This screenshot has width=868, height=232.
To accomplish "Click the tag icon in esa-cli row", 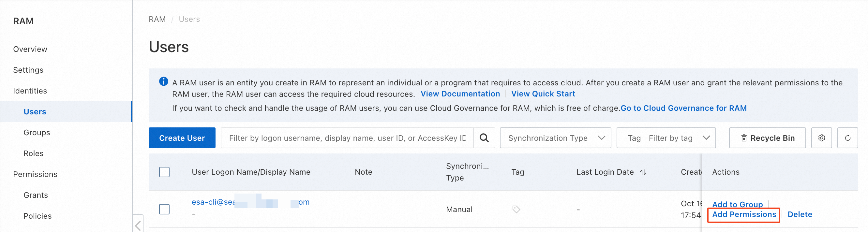I will [516, 209].
